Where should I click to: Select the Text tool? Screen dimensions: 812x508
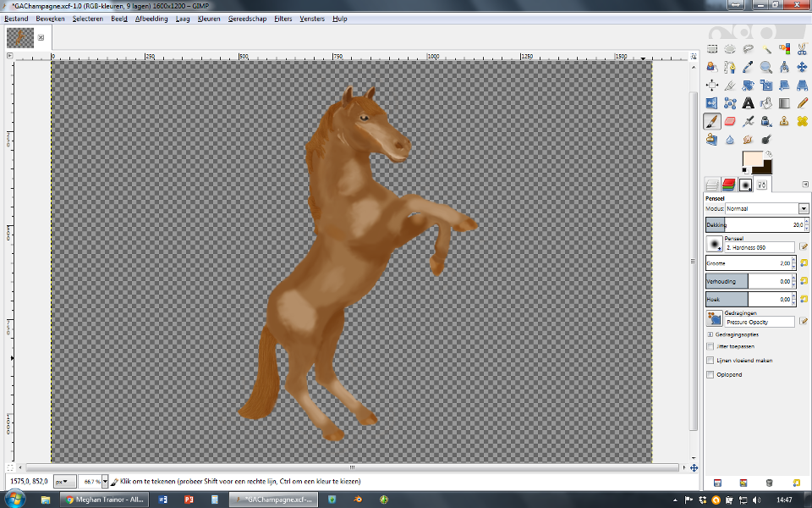[x=749, y=103]
